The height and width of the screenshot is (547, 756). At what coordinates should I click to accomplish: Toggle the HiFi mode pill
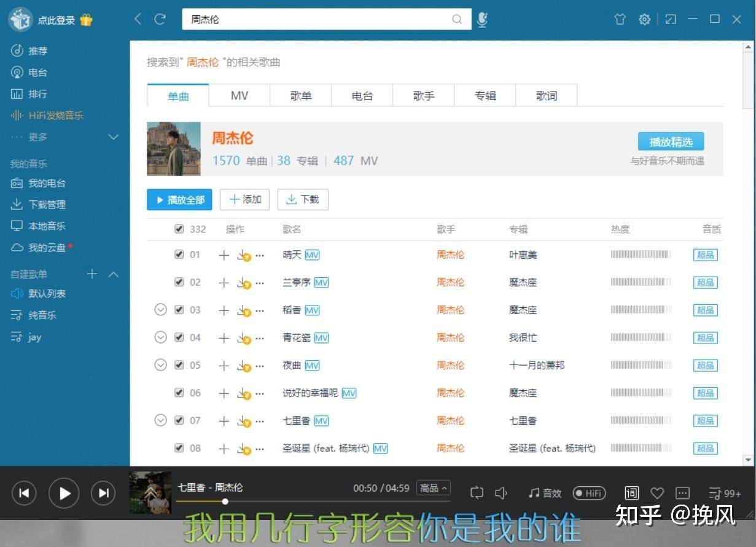click(x=589, y=493)
